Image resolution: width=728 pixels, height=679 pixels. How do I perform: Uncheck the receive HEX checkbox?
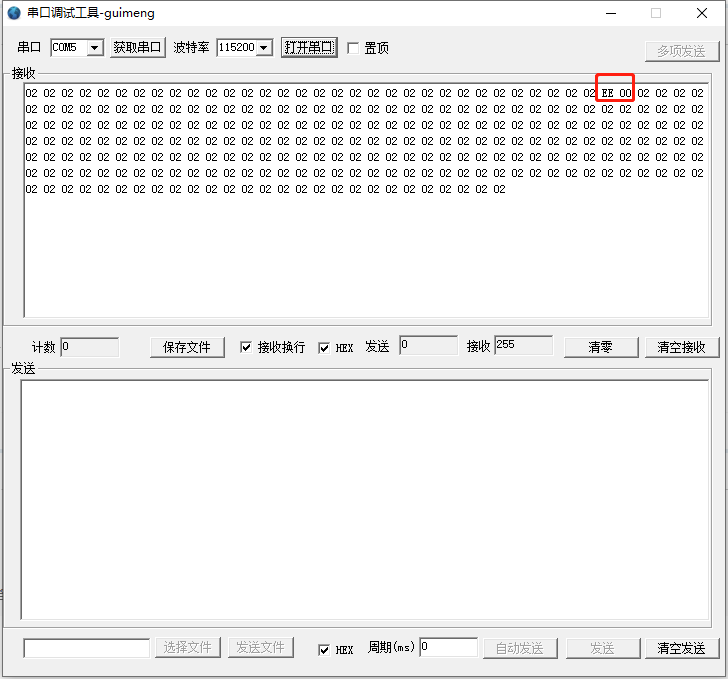click(x=324, y=348)
